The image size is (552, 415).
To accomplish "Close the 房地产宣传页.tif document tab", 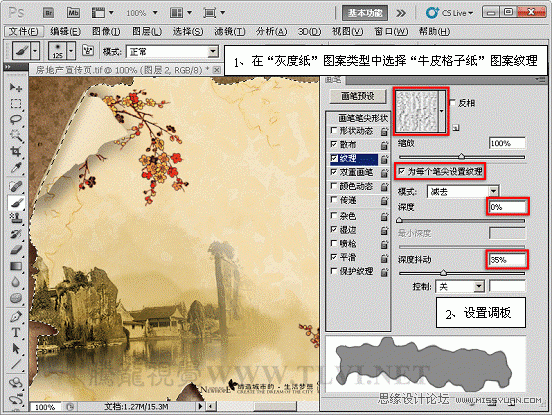I will pyautogui.click(x=217, y=70).
